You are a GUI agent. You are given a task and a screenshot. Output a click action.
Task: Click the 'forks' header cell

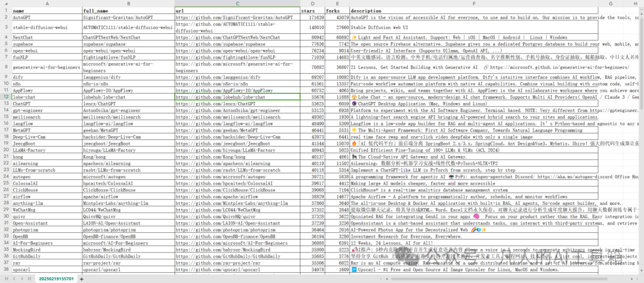tap(337, 11)
